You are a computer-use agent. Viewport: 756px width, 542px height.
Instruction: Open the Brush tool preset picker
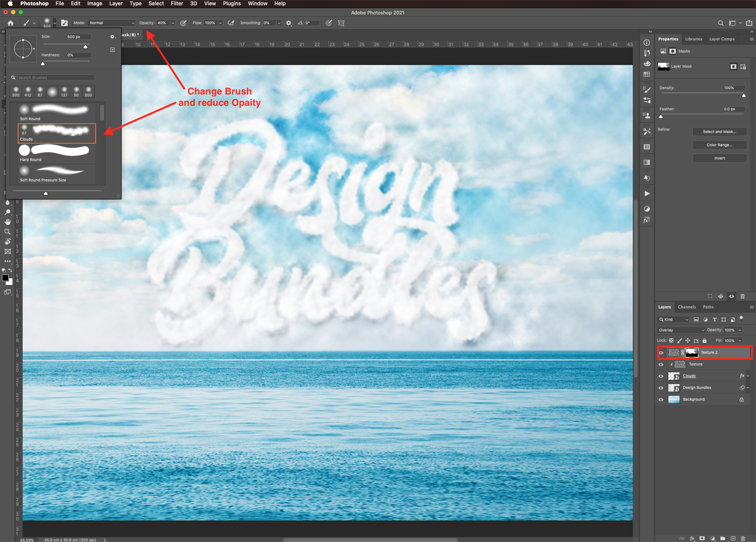click(x=29, y=23)
